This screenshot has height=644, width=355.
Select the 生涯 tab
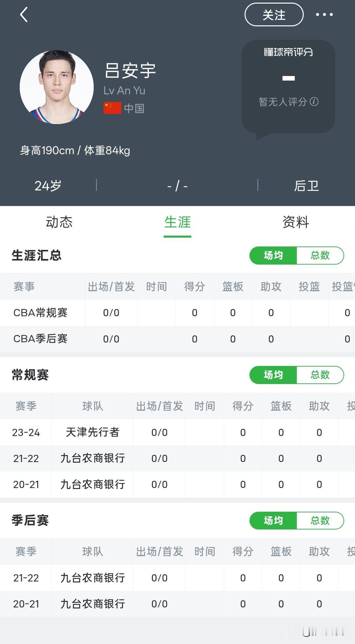click(177, 222)
